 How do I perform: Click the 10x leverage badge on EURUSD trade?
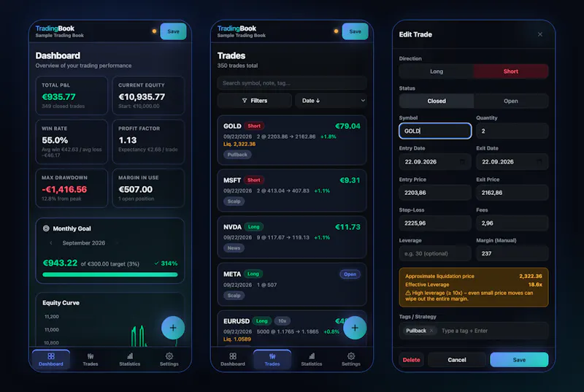(x=283, y=321)
